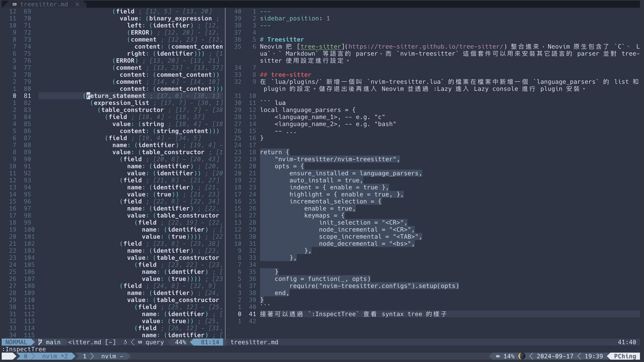Close the treesitter.md tab with the X
The width and height of the screenshot is (644, 362).
(x=77, y=4)
